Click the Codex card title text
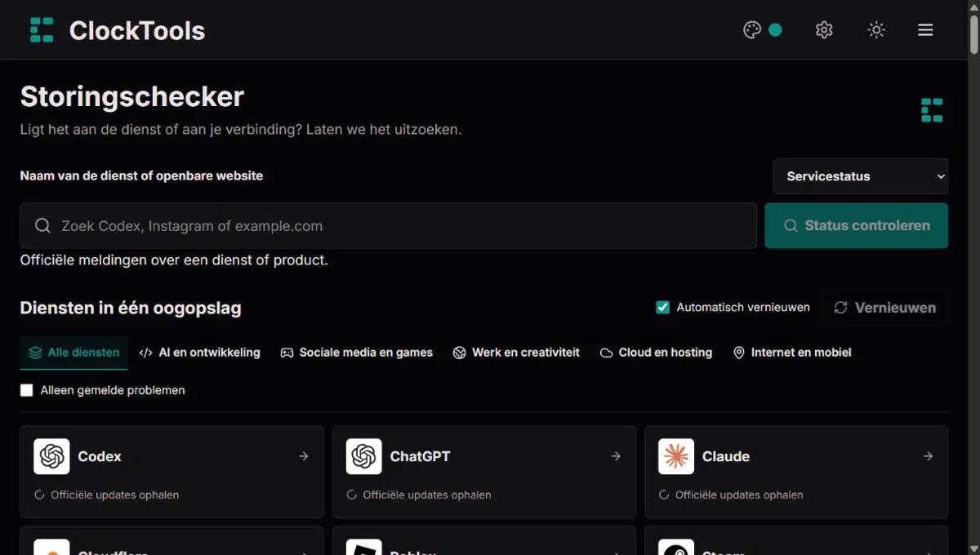This screenshot has width=980, height=555. 100,457
